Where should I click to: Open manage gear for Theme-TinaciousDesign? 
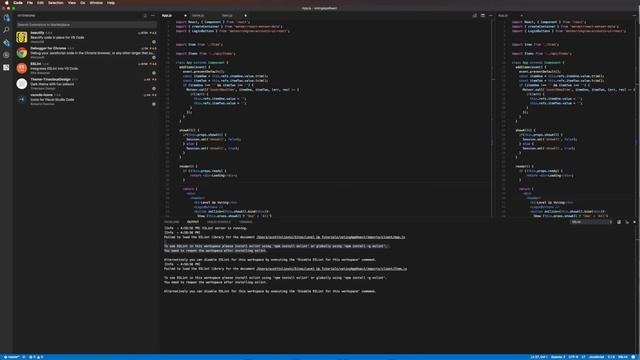(154, 88)
